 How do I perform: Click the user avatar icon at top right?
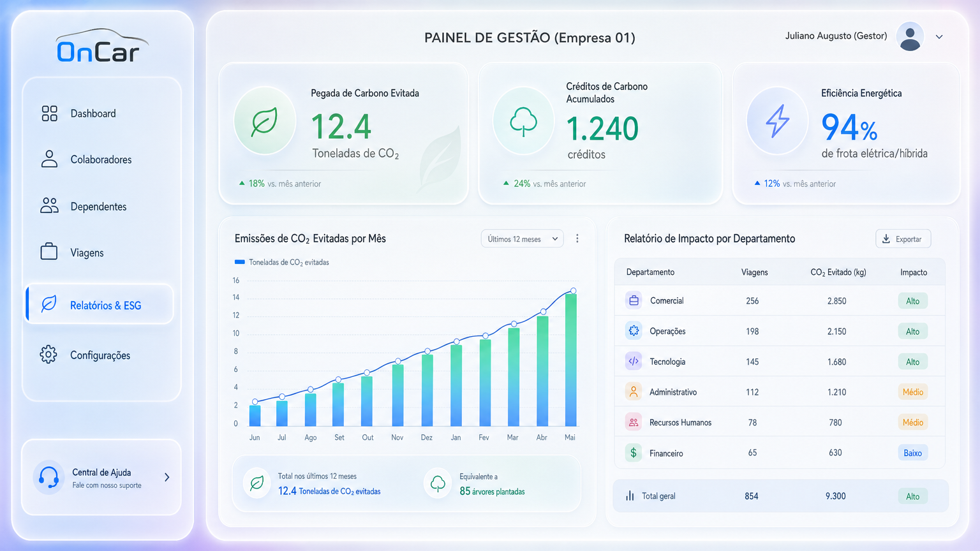pyautogui.click(x=910, y=36)
